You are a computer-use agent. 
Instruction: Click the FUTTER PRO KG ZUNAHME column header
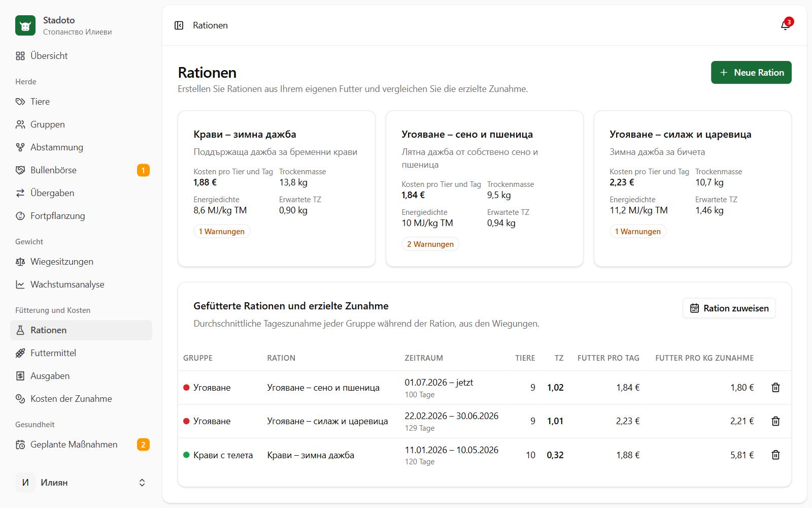[704, 358]
